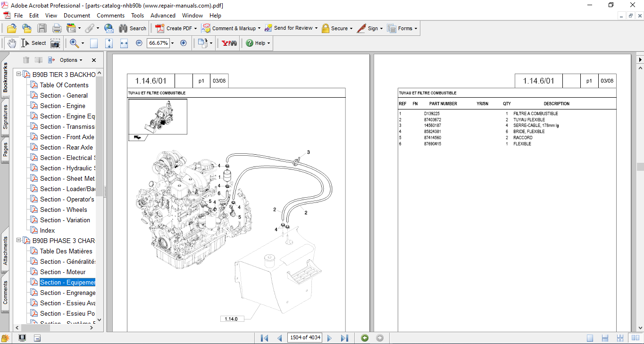Click the zoom percentage field showing 66.67%
The height and width of the screenshot is (344, 644).
point(158,43)
